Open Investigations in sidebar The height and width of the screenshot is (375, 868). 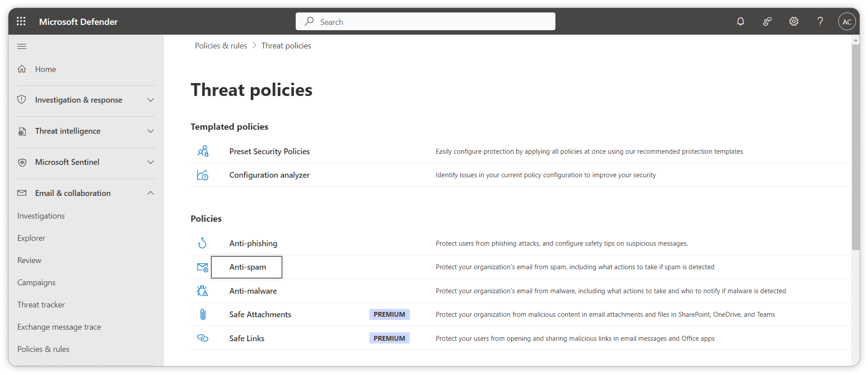point(41,215)
